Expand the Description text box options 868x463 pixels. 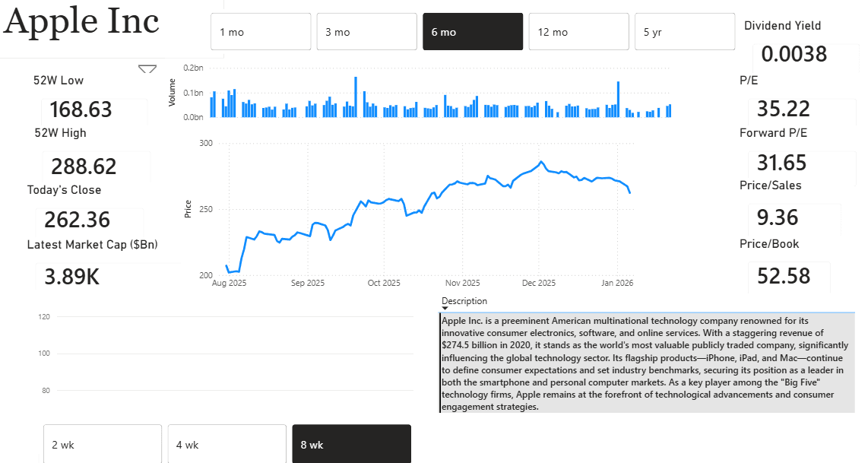pyautogui.click(x=444, y=310)
